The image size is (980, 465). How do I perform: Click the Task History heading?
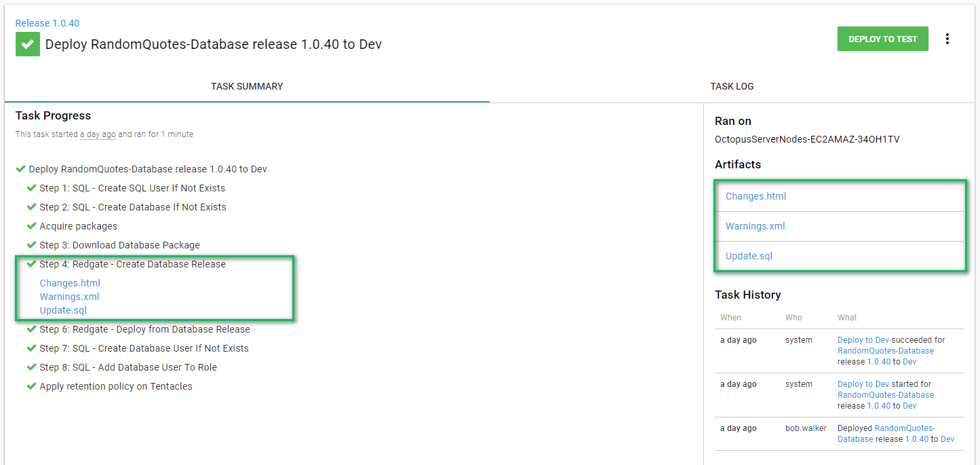click(748, 295)
